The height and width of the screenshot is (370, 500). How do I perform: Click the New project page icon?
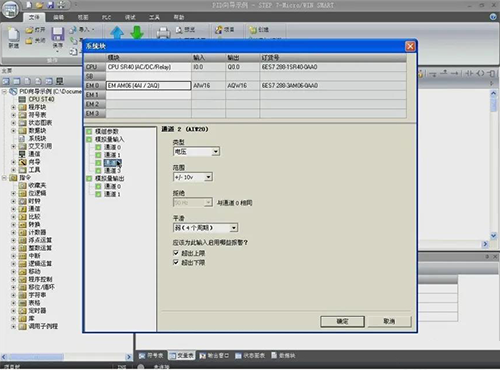coord(13,35)
